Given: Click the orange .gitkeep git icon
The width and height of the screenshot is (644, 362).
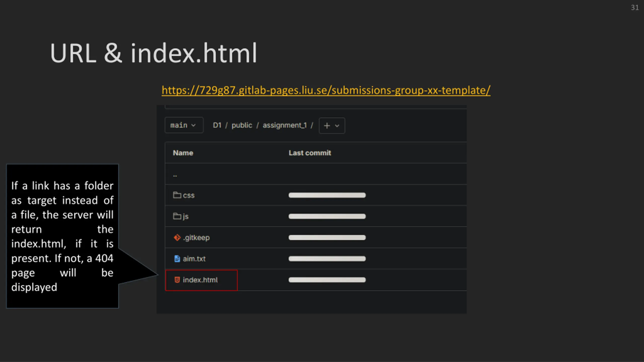Looking at the screenshot, I should (177, 237).
